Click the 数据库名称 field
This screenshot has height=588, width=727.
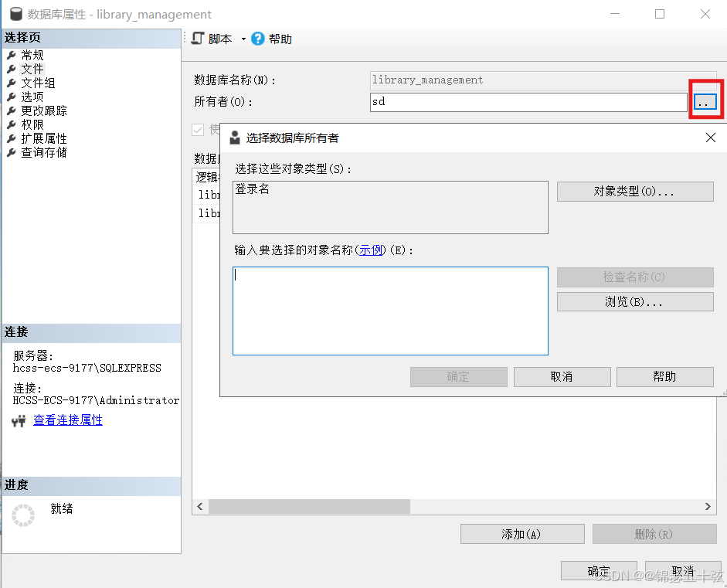coord(543,80)
